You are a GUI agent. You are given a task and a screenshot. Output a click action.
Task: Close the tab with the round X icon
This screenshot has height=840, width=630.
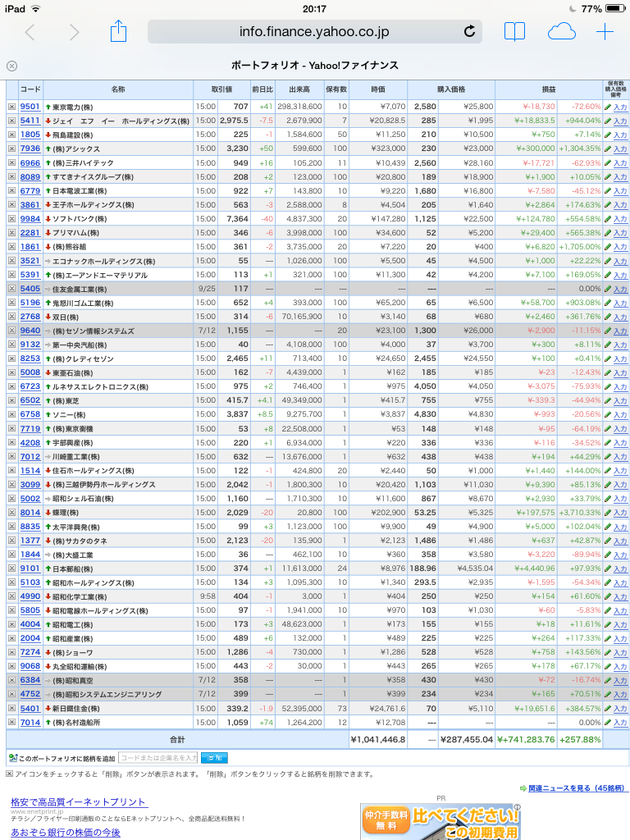[11, 66]
